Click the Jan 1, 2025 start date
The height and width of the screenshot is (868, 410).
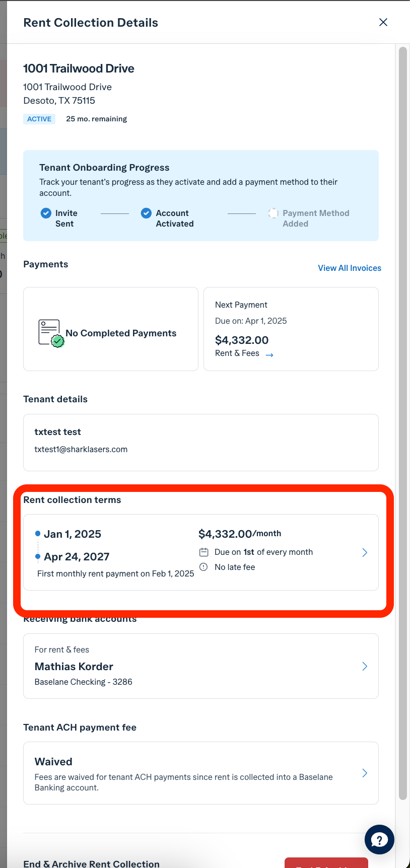(73, 534)
